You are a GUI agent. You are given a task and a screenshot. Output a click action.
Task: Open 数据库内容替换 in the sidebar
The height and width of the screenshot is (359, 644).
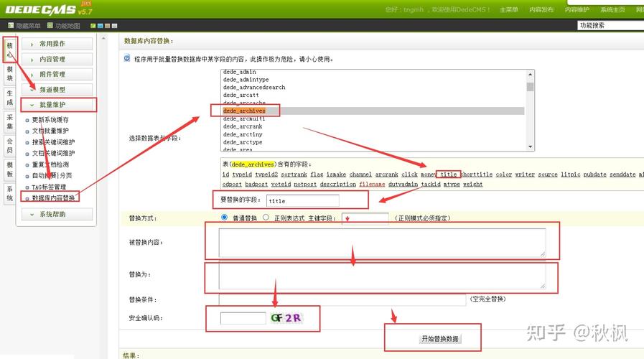(x=53, y=198)
